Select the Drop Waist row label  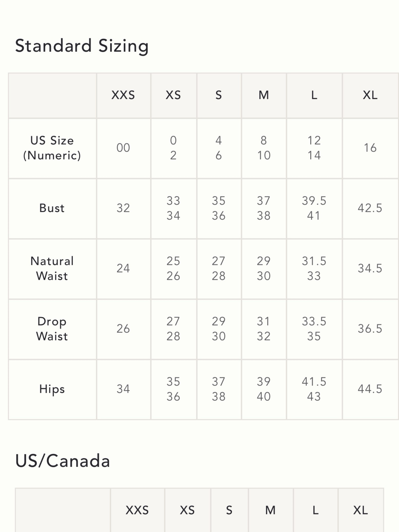[x=52, y=329]
